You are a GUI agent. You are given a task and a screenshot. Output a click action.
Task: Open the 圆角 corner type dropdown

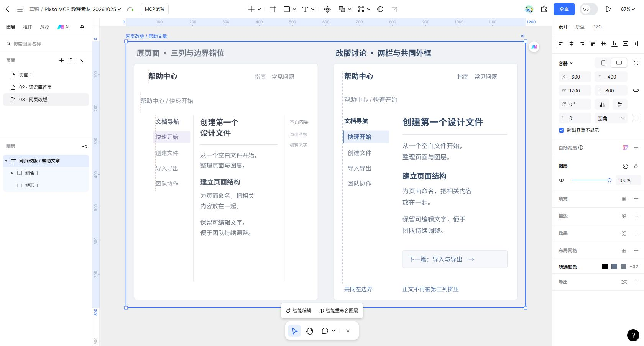click(611, 118)
